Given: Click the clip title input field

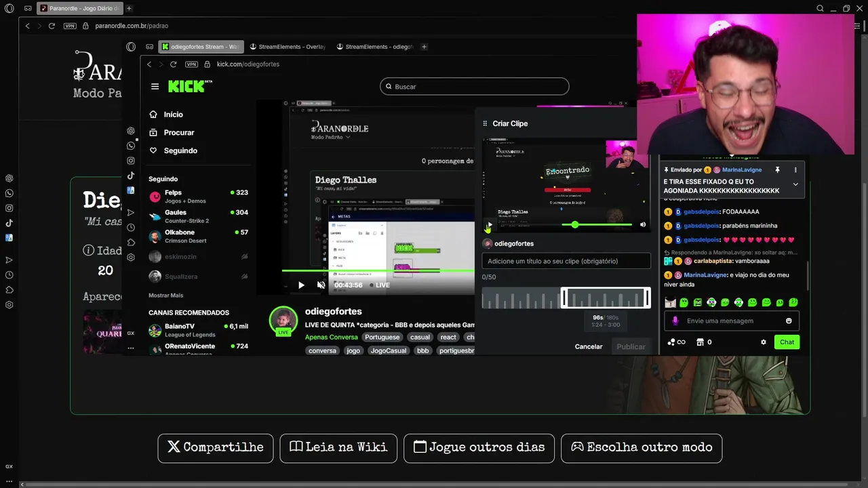Looking at the screenshot, I should point(566,261).
